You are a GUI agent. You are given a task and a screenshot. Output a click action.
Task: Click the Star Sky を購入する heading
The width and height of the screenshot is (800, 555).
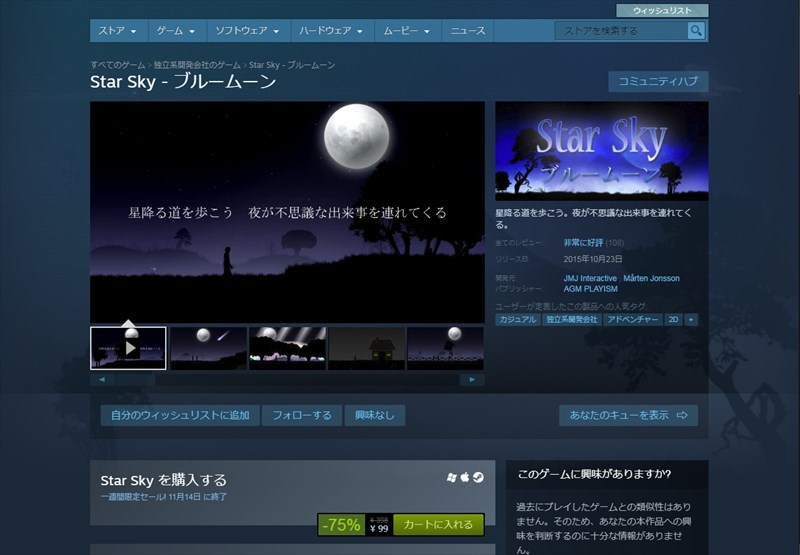point(163,481)
